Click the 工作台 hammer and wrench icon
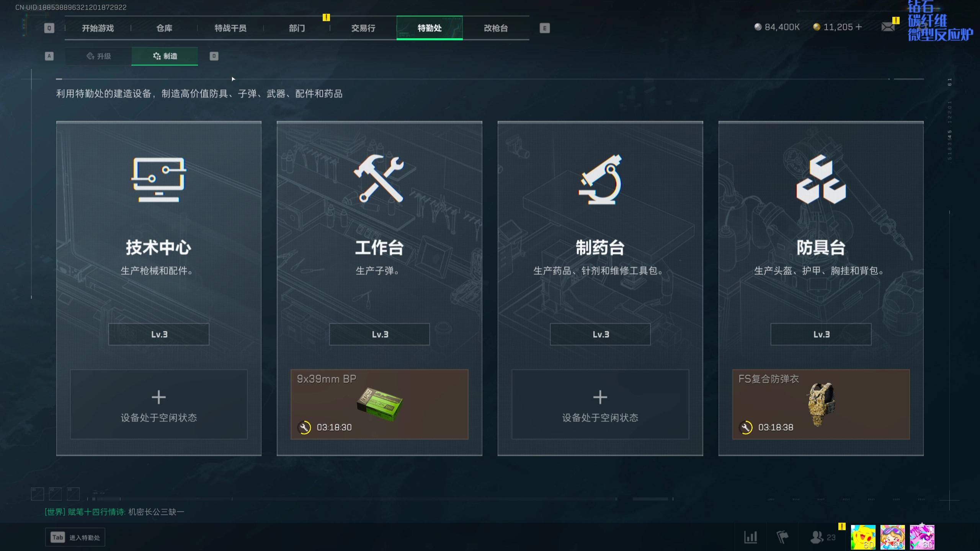Viewport: 980px width, 551px height. [x=379, y=178]
